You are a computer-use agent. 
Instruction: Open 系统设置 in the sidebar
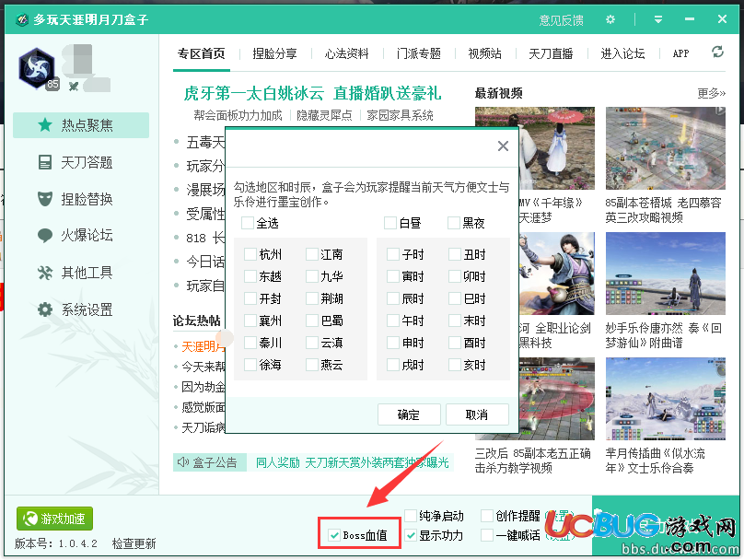tap(81, 309)
